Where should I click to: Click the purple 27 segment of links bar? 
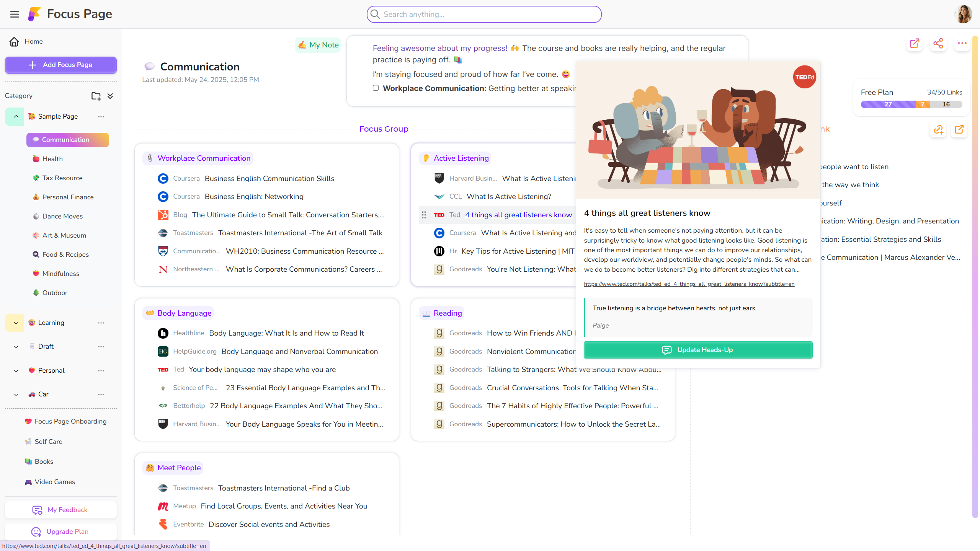click(888, 104)
